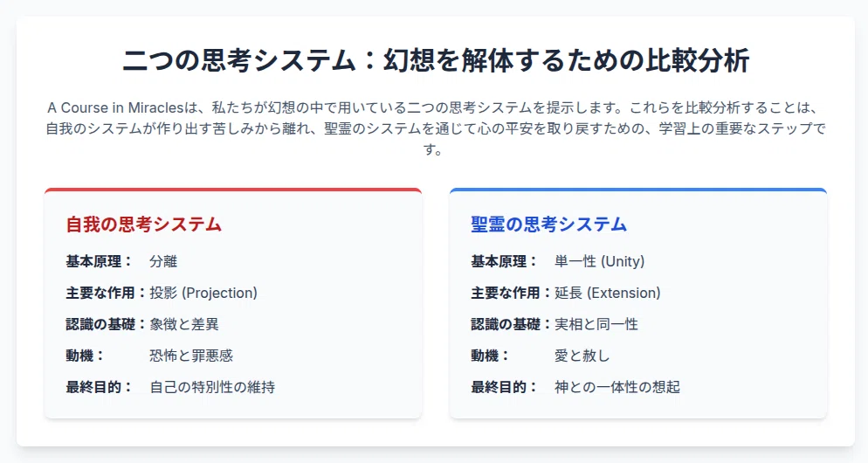Click the red-topped ego system card
This screenshot has height=463, width=868.
coord(233,303)
